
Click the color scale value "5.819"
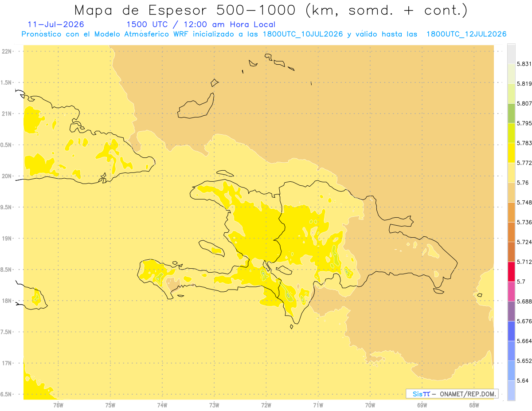click(524, 84)
